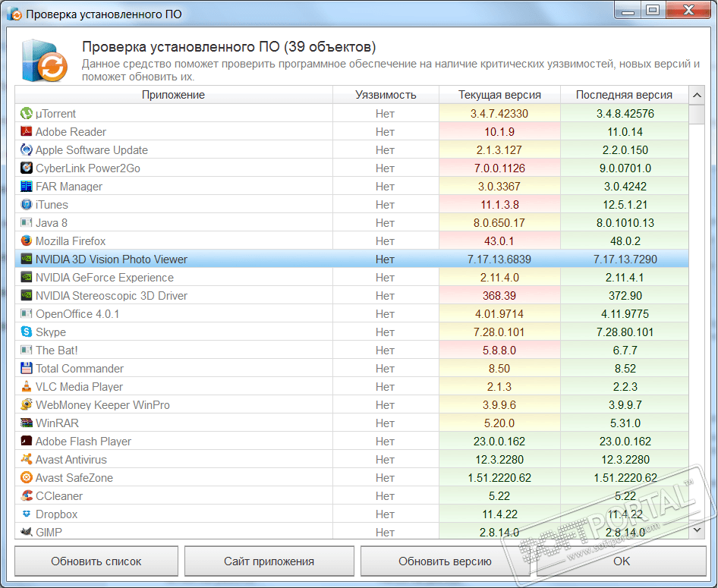Click latest version 12.5.1.21 cell

click(625, 205)
